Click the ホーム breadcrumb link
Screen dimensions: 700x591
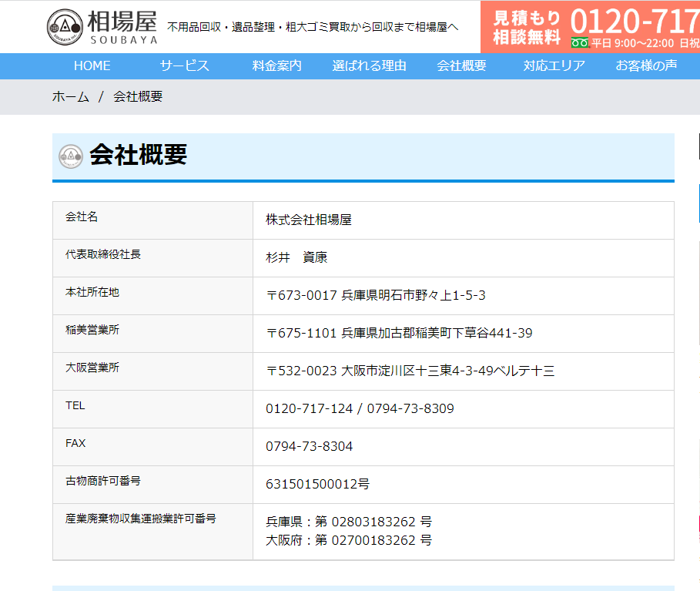coord(71,96)
